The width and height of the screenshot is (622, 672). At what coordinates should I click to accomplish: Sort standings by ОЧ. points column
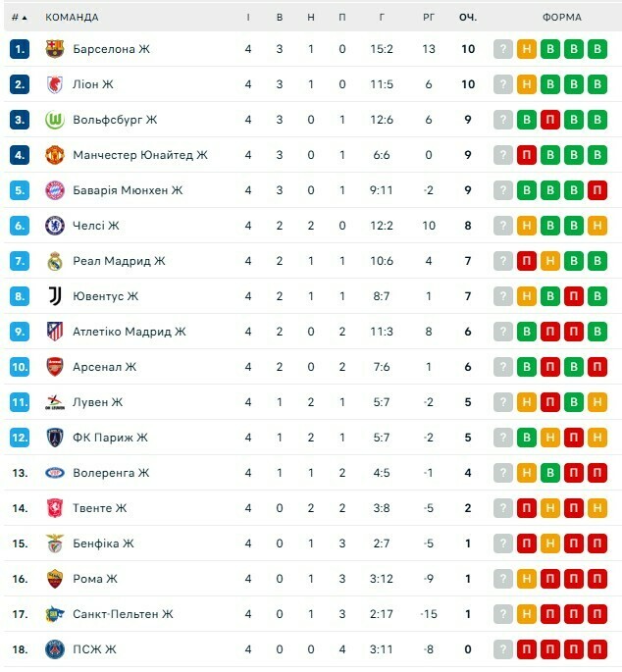coord(468,18)
